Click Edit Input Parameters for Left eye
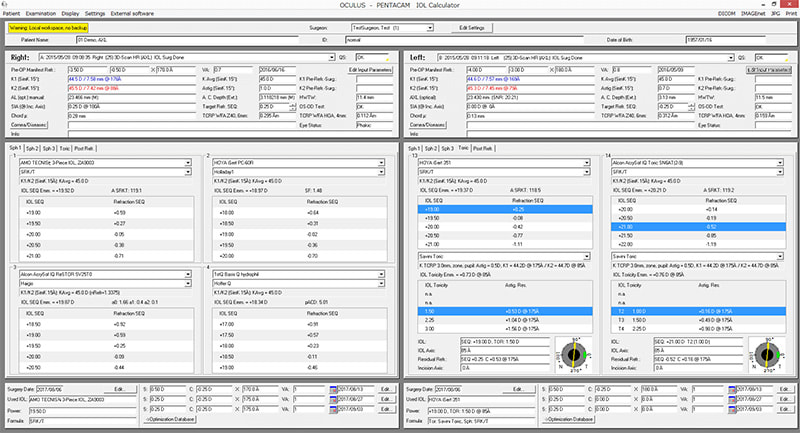The height and width of the screenshot is (433, 800). (x=769, y=69)
